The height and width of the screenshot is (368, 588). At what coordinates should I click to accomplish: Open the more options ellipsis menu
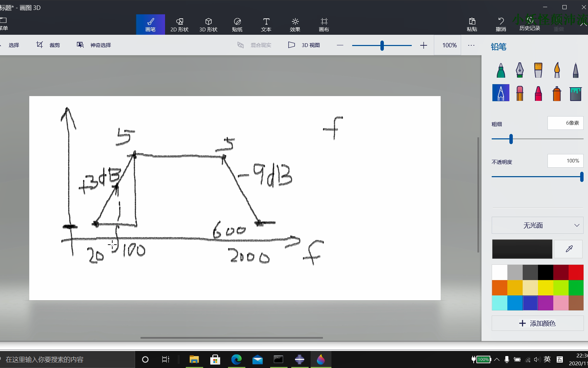click(x=471, y=45)
